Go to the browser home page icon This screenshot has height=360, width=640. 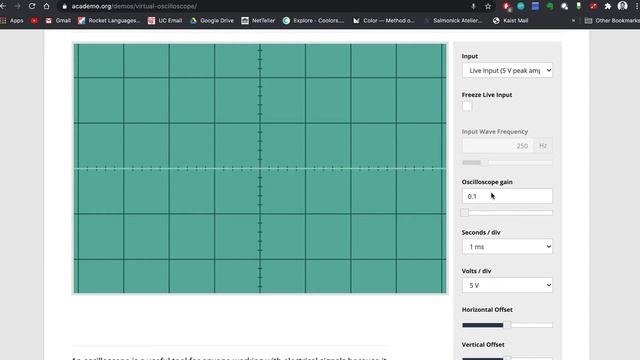click(47, 6)
